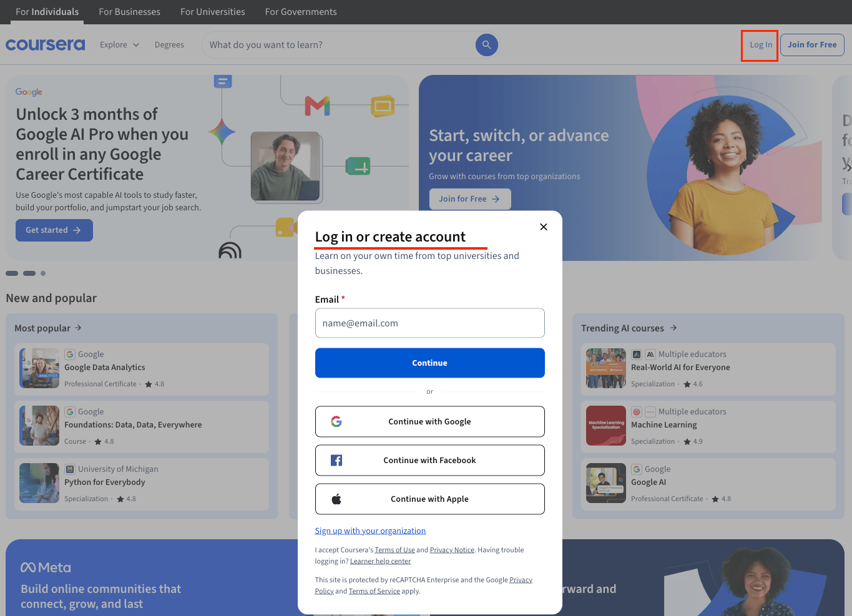Click Real-World AI for Everyone title

pos(680,368)
